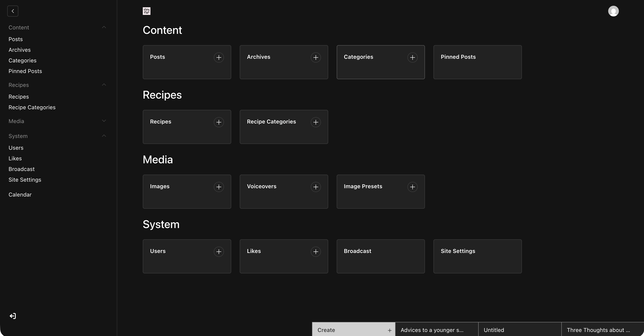The width and height of the screenshot is (644, 336).
Task: Click the plus icon on Posts card
Action: point(218,57)
